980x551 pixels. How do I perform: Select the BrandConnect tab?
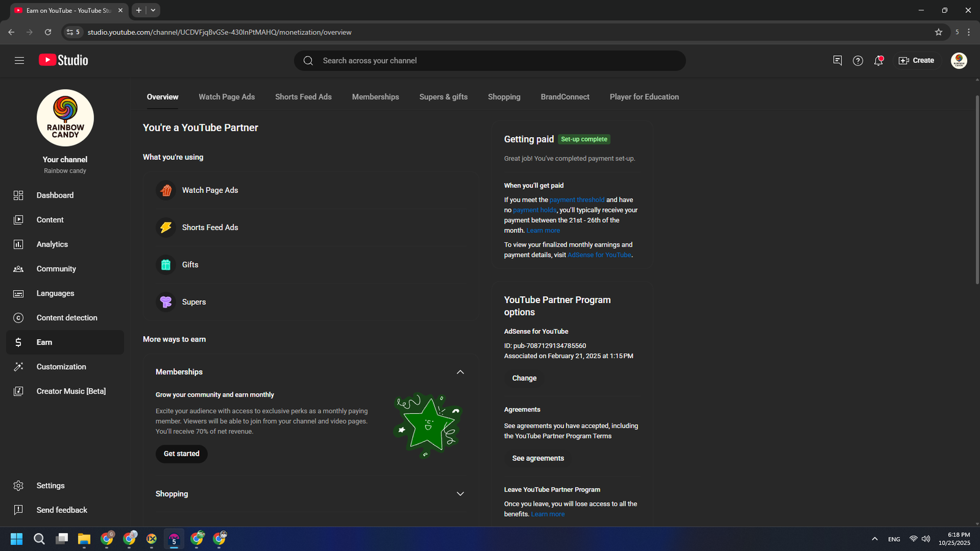tap(565, 97)
